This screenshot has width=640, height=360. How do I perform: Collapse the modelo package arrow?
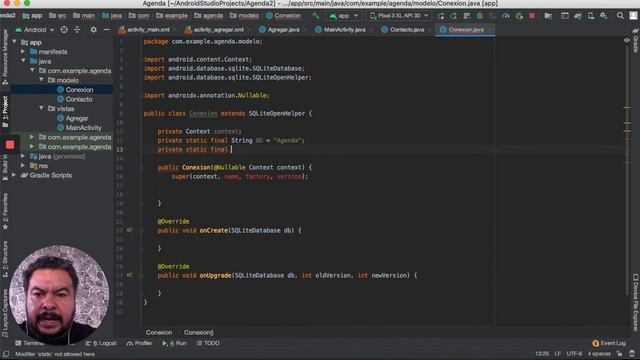pyautogui.click(x=42, y=80)
